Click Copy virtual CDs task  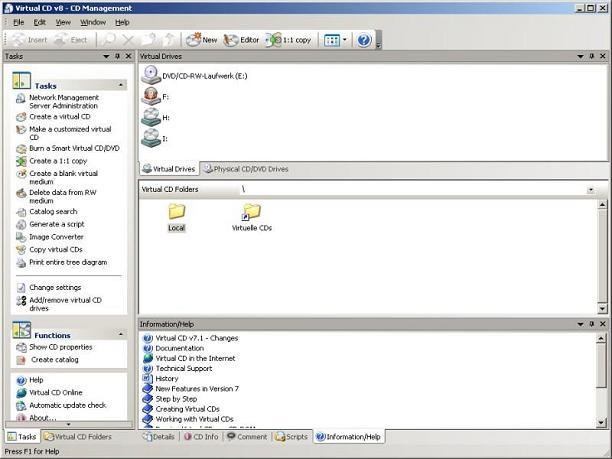[56, 249]
